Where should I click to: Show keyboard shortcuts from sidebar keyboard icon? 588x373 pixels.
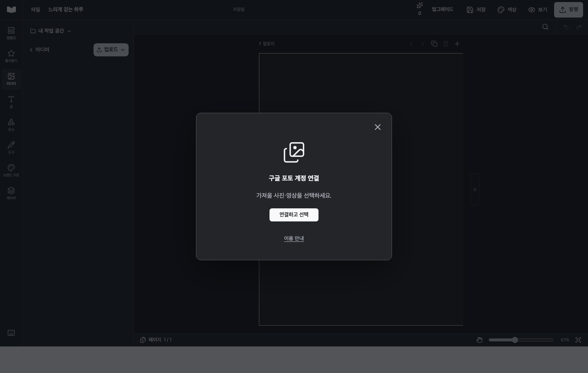11,333
